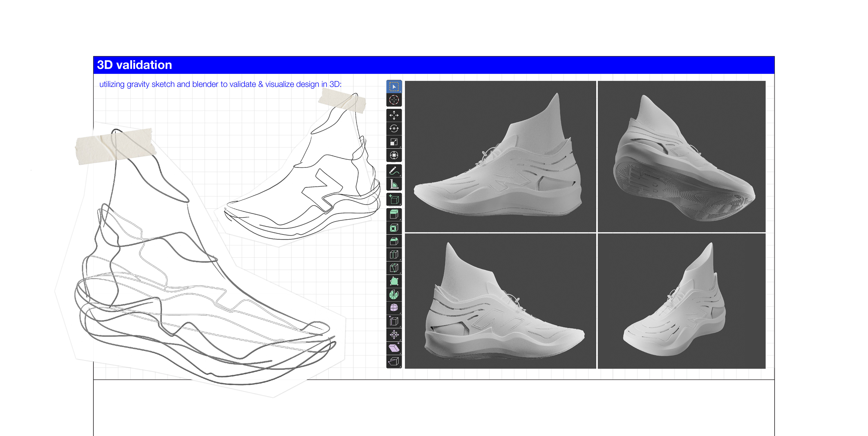Select the Box Select tool

[x=394, y=87]
